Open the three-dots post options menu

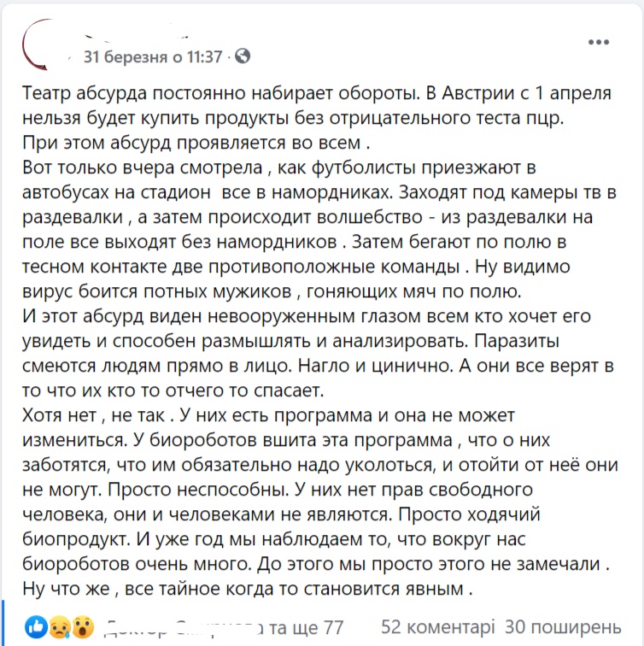[598, 42]
